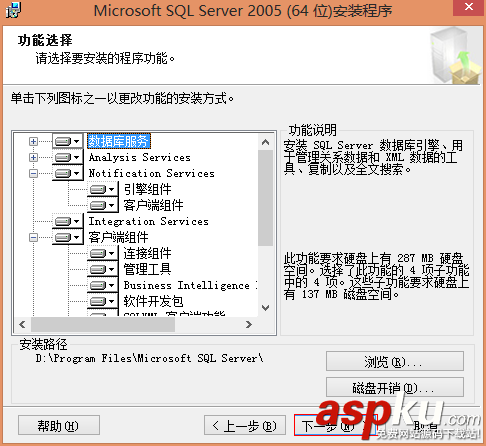
Task: Go back with 上一步(B) button
Action: [x=245, y=425]
